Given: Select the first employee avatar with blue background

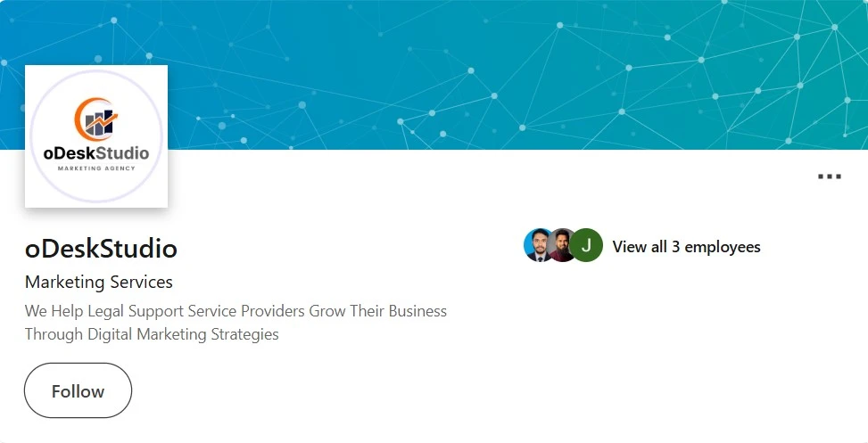Looking at the screenshot, I should point(537,245).
